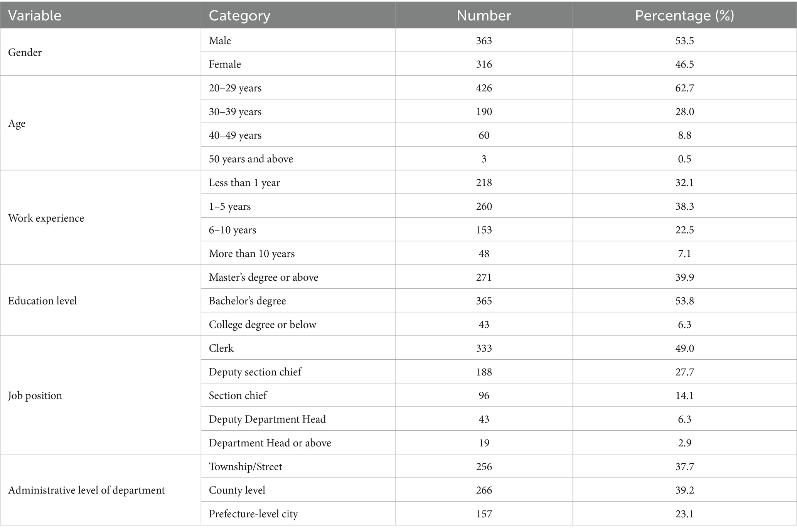Click the Less than 1 year cell
Screen dimensions: 797x532
pos(244,182)
